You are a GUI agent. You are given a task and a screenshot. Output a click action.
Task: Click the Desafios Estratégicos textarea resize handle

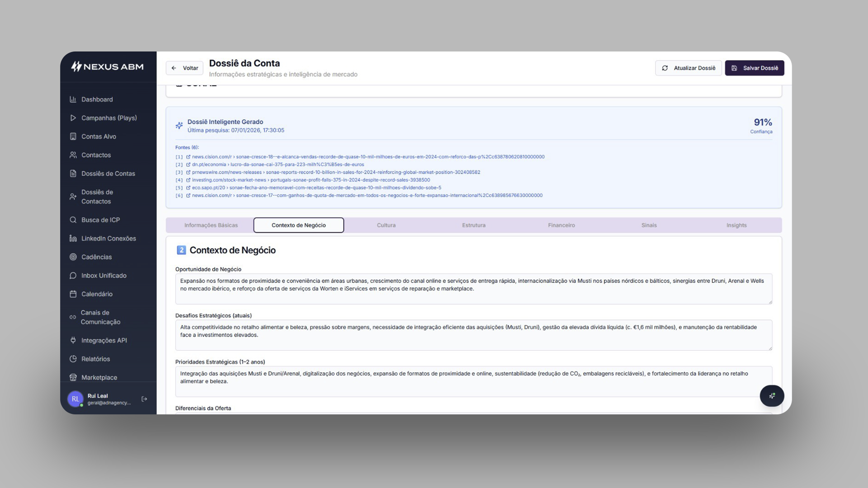tap(770, 348)
